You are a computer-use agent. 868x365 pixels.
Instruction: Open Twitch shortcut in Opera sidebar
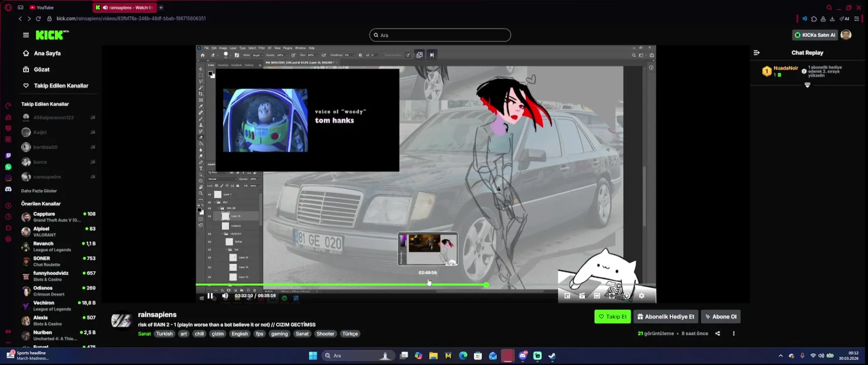(8, 156)
